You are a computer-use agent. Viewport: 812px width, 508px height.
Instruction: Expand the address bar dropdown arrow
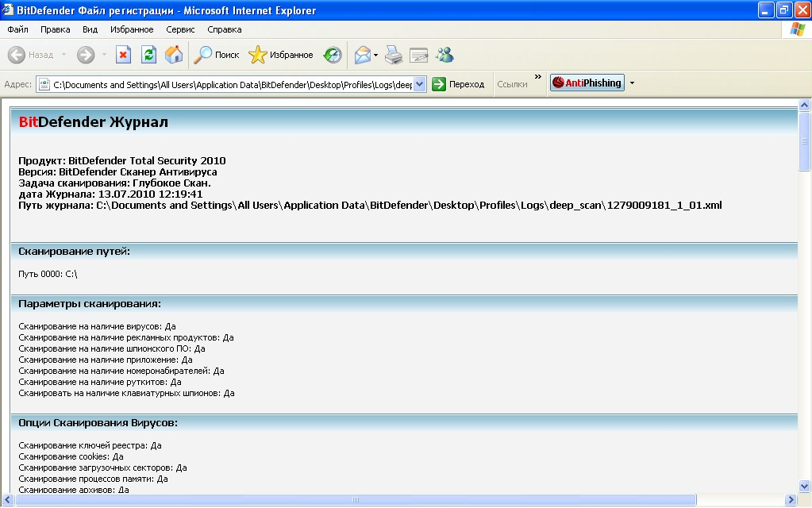click(x=420, y=84)
